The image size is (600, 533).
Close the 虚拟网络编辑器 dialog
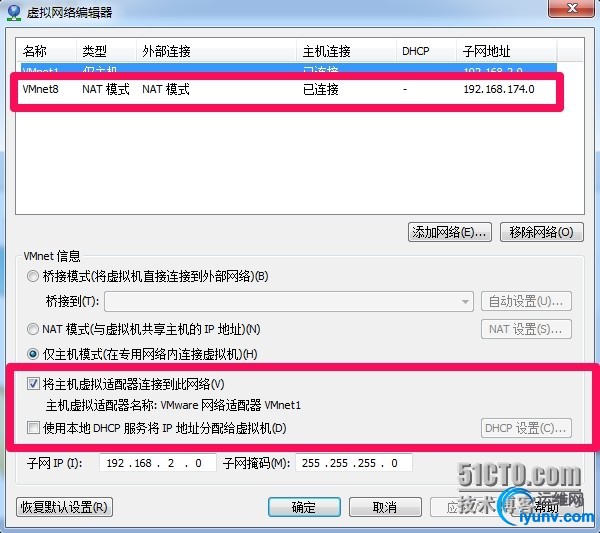point(572,8)
